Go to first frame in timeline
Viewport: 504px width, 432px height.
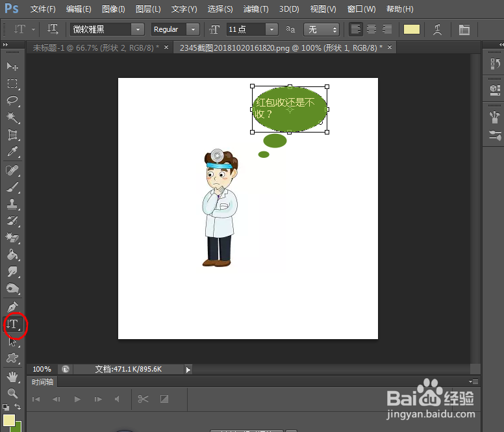coord(36,400)
